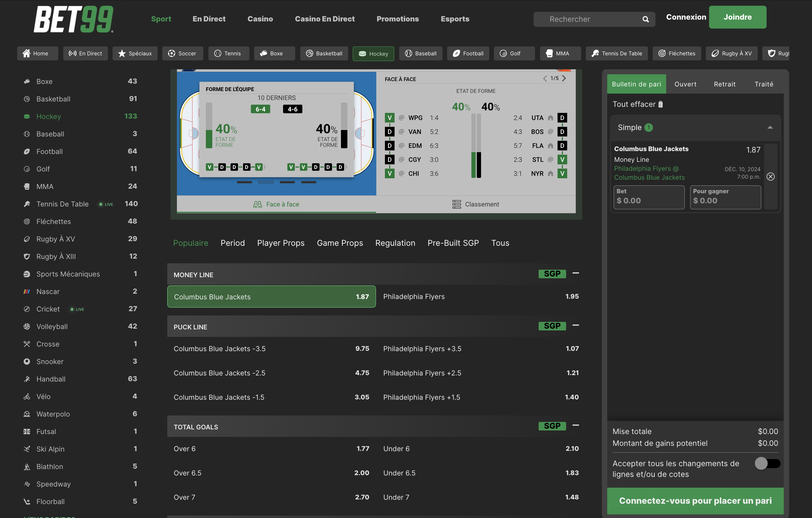Open Esports in top menu
The image size is (812, 518).
coord(455,19)
